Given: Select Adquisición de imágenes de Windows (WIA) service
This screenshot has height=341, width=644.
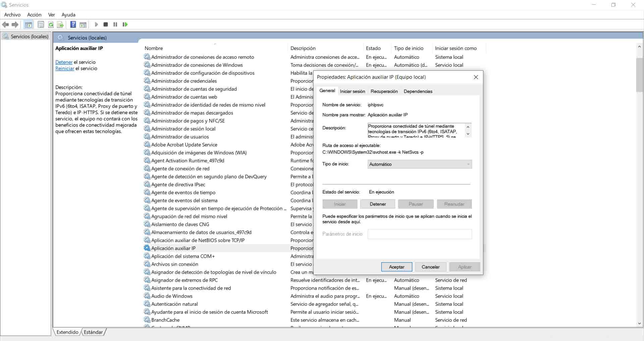Looking at the screenshot, I should (x=199, y=153).
